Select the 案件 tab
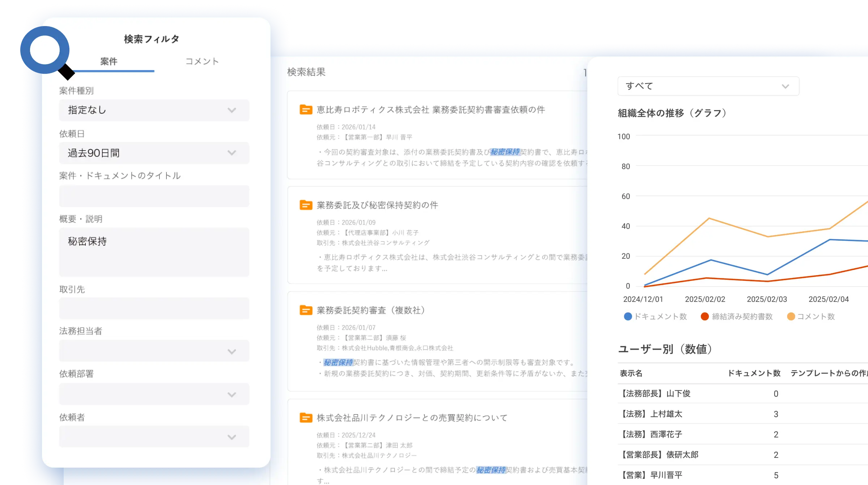Image resolution: width=868 pixels, height=485 pixels. click(x=109, y=61)
